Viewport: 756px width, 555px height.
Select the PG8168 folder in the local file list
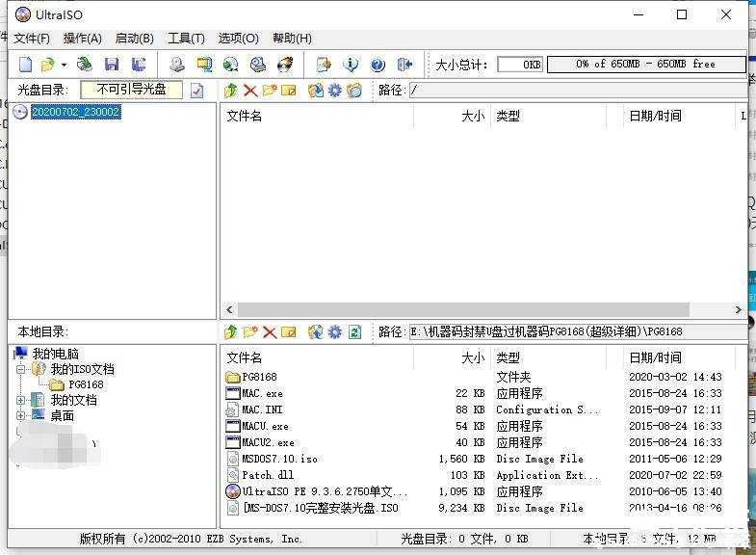point(259,377)
